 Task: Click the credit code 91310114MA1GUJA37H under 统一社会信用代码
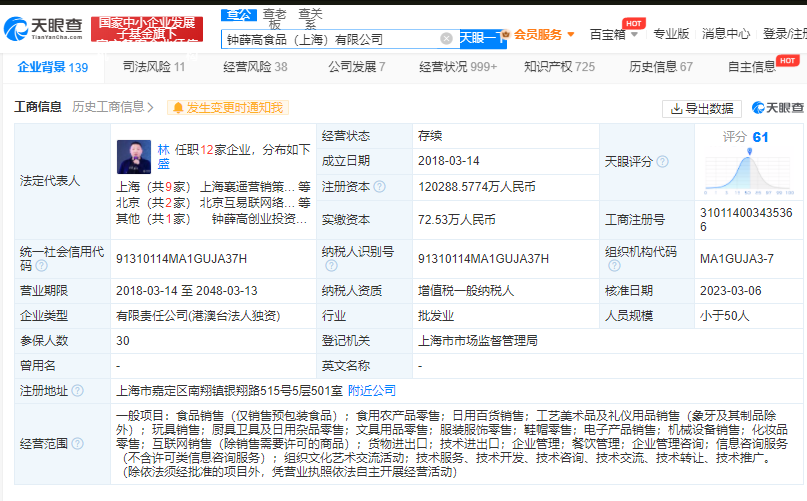(x=182, y=258)
